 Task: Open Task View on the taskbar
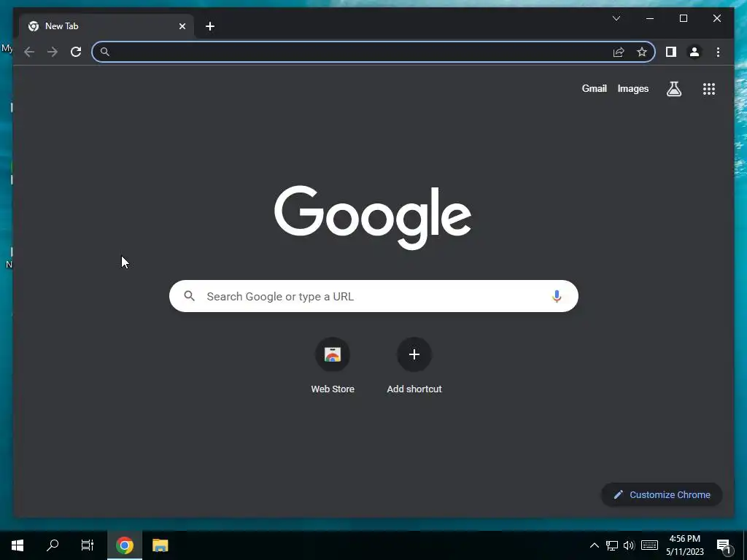[88, 545]
